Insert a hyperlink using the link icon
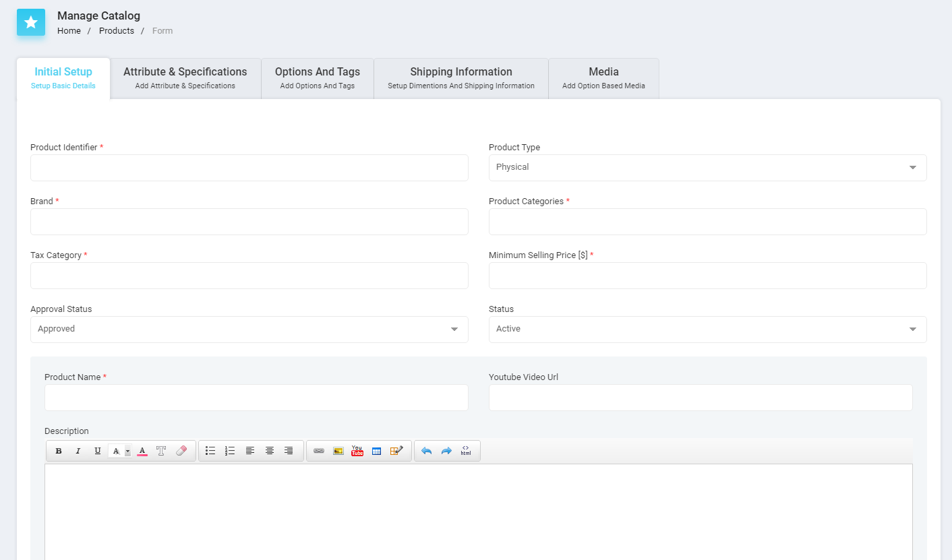Image resolution: width=952 pixels, height=560 pixels. point(318,451)
